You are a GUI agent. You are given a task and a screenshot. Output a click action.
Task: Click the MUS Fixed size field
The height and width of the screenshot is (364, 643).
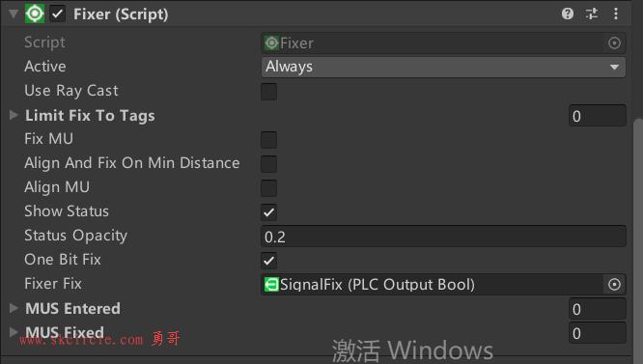597,333
